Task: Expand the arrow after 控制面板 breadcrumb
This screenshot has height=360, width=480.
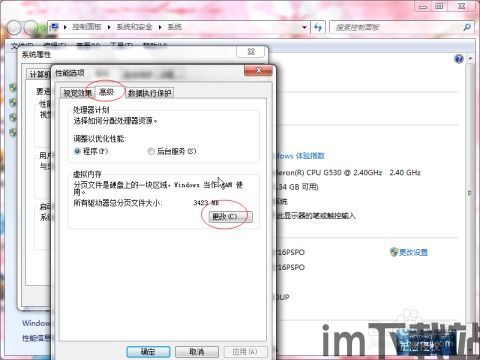Action: click(x=109, y=27)
